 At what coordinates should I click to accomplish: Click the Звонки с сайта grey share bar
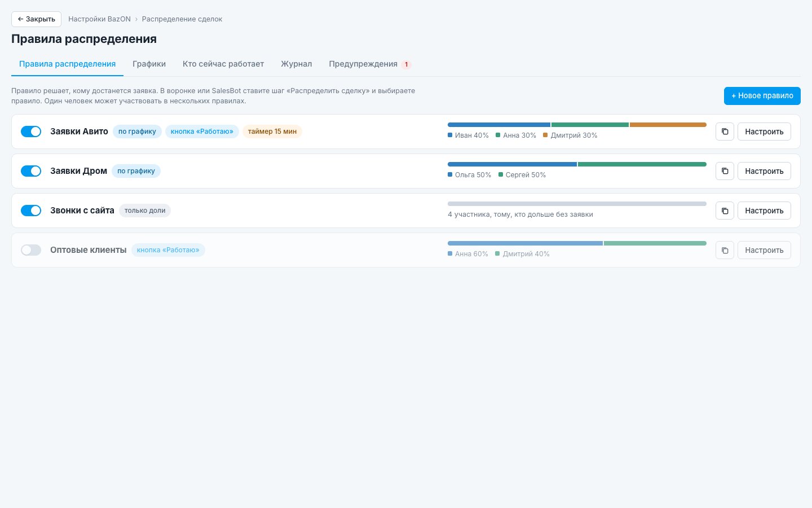(x=577, y=204)
